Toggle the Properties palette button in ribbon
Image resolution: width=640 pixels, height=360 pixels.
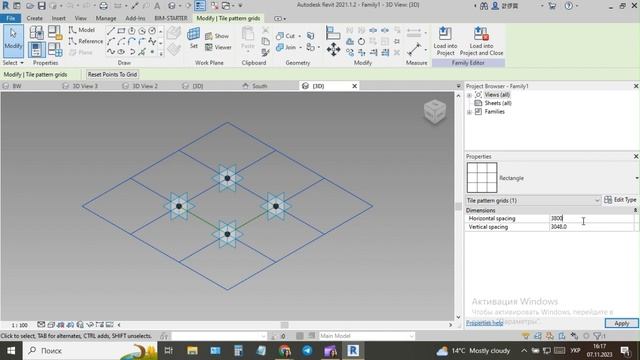(x=36, y=49)
